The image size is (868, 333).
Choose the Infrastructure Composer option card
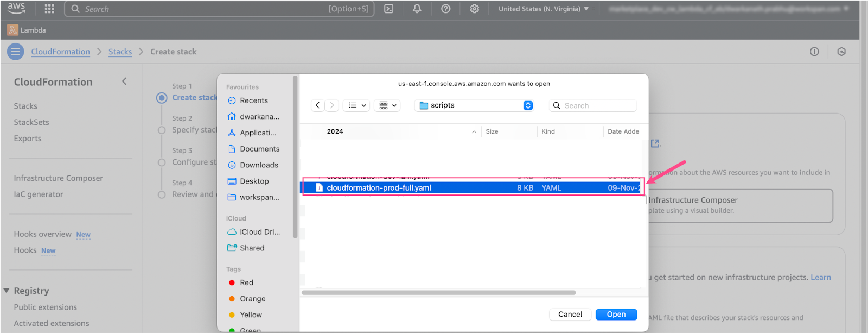(739, 205)
